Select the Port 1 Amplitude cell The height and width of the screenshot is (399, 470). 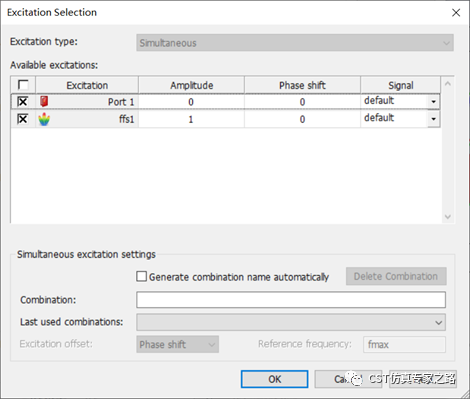click(x=191, y=102)
